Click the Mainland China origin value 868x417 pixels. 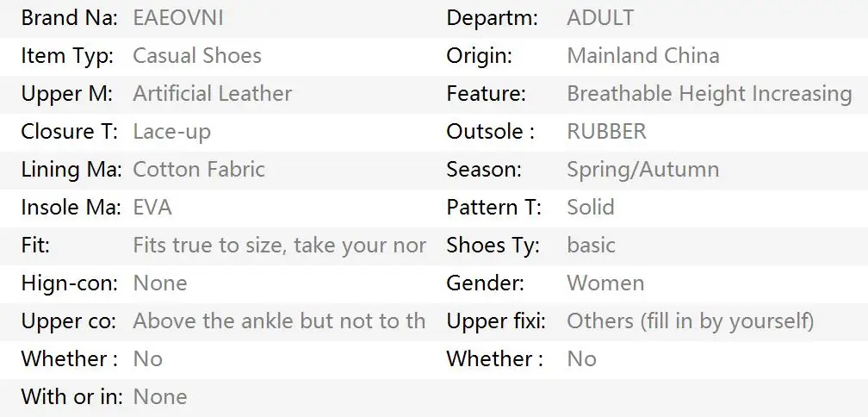[x=642, y=56]
